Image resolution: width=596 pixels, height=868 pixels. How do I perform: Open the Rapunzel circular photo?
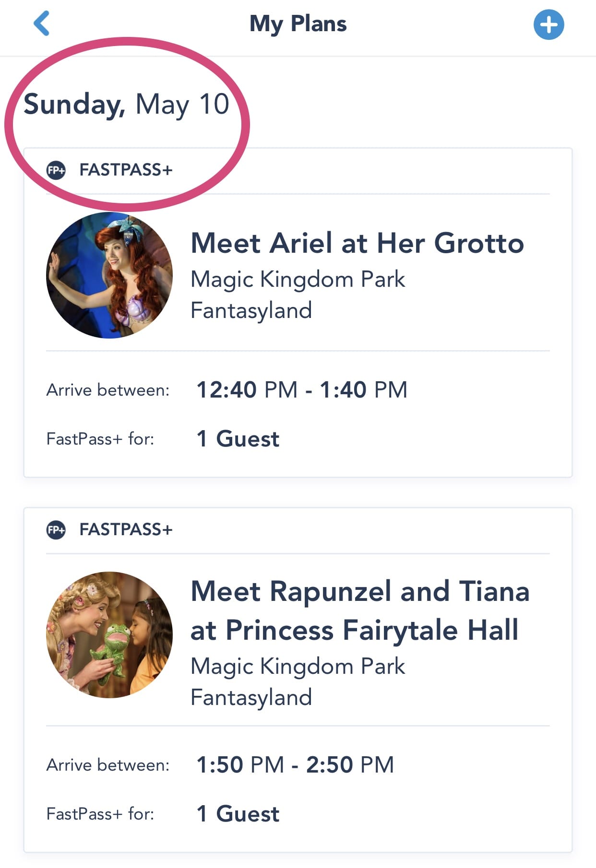pos(109,634)
